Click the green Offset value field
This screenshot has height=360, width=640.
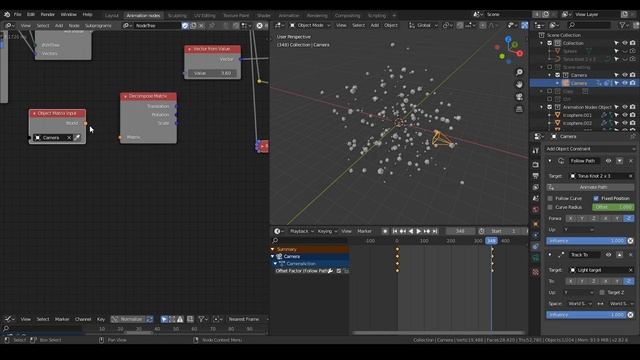[613, 207]
